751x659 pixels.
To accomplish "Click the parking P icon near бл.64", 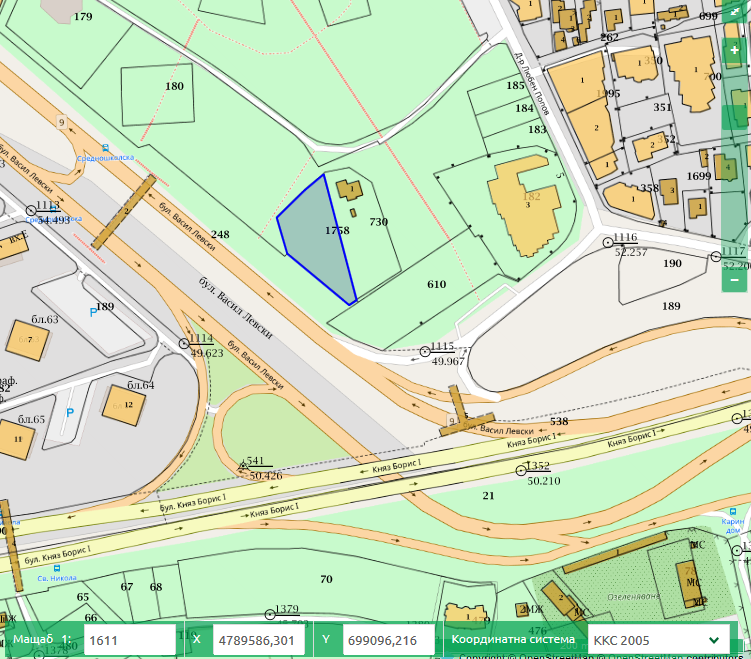I will (x=70, y=412).
